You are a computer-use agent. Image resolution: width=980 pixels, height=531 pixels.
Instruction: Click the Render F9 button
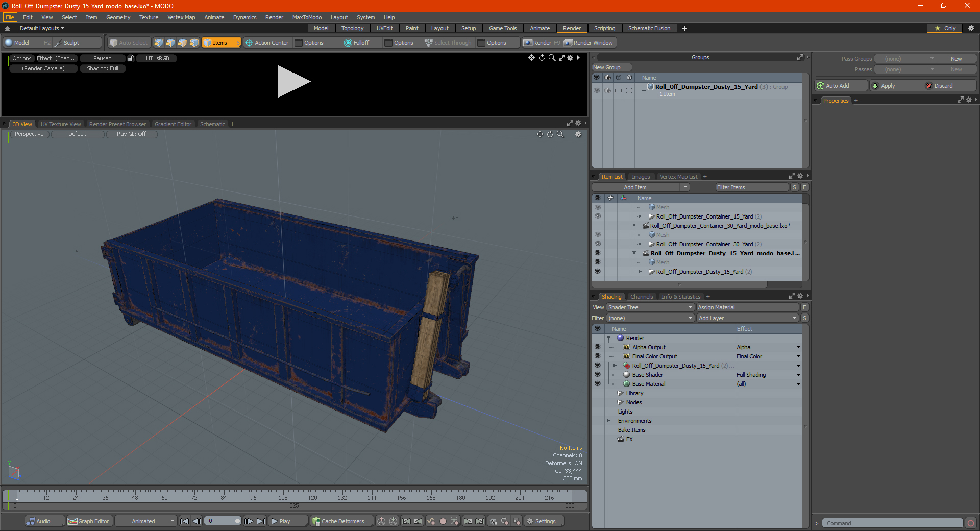[541, 43]
